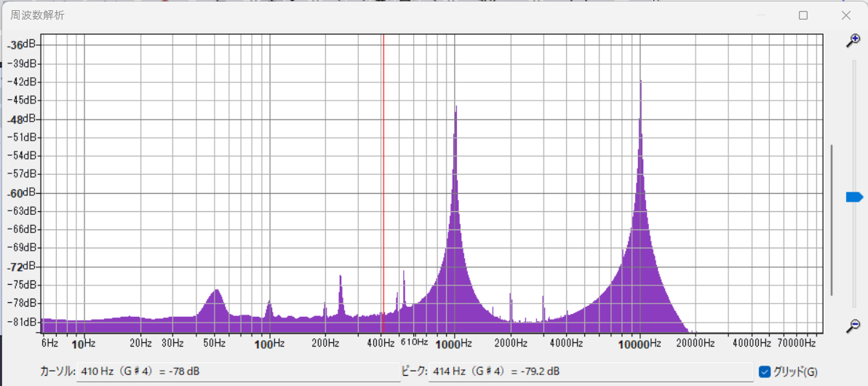
Task: Click the グリッド(G) label text
Action: click(x=800, y=371)
